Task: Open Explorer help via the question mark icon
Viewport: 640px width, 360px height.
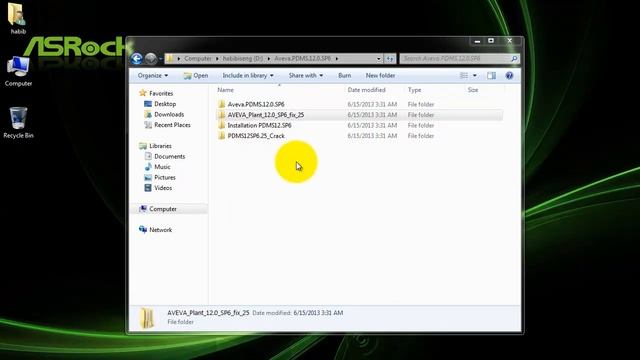Action: [509, 76]
